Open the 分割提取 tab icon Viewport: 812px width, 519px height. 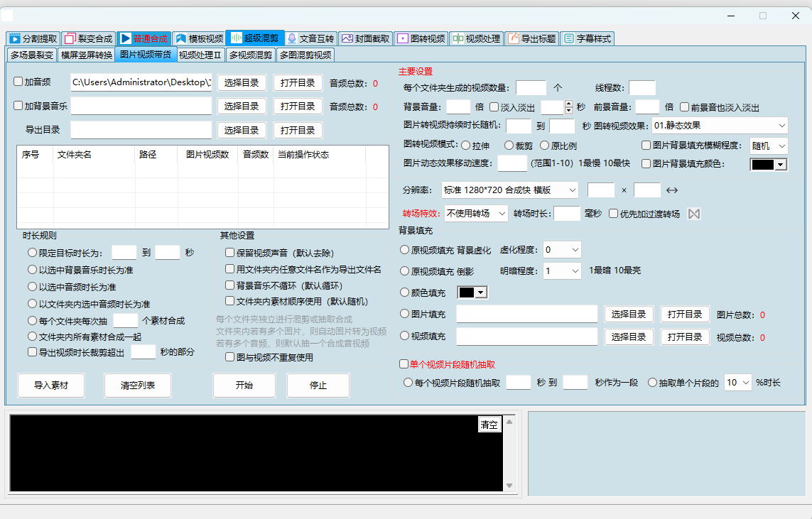coord(14,38)
